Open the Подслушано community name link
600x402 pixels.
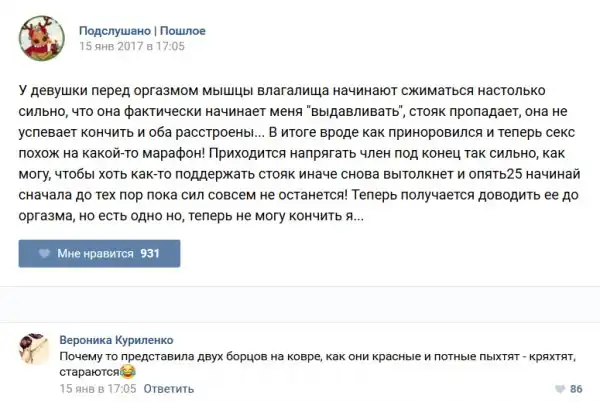coord(115,30)
